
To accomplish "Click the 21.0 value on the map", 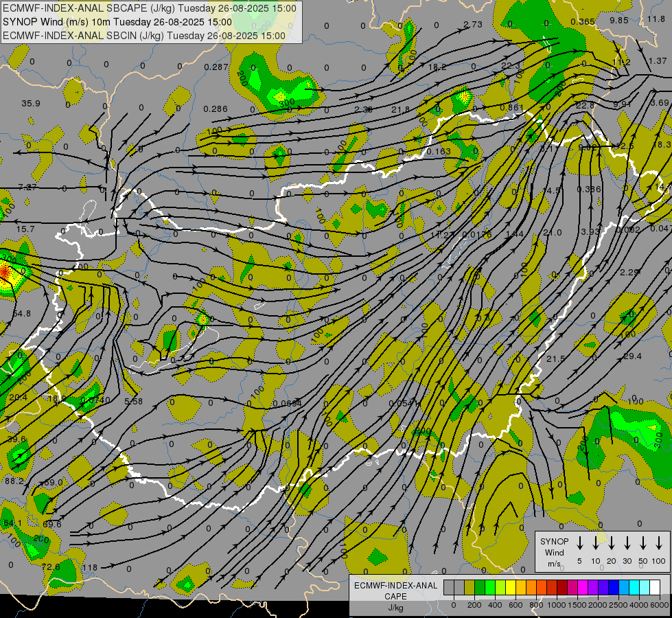I will click(x=553, y=233).
